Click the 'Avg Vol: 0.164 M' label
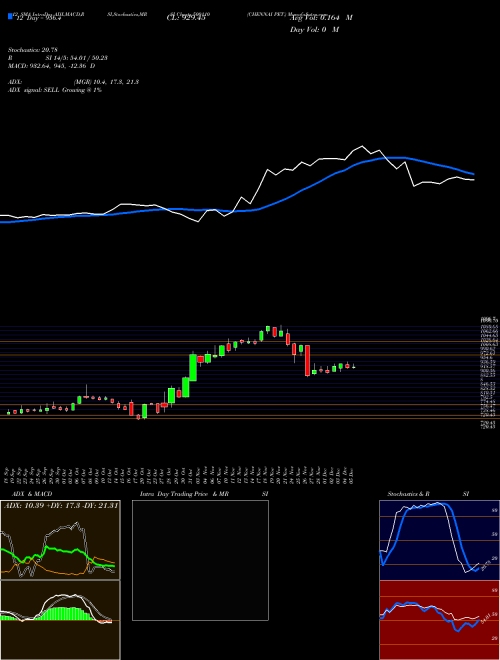The width and height of the screenshot is (500, 660). (x=321, y=18)
